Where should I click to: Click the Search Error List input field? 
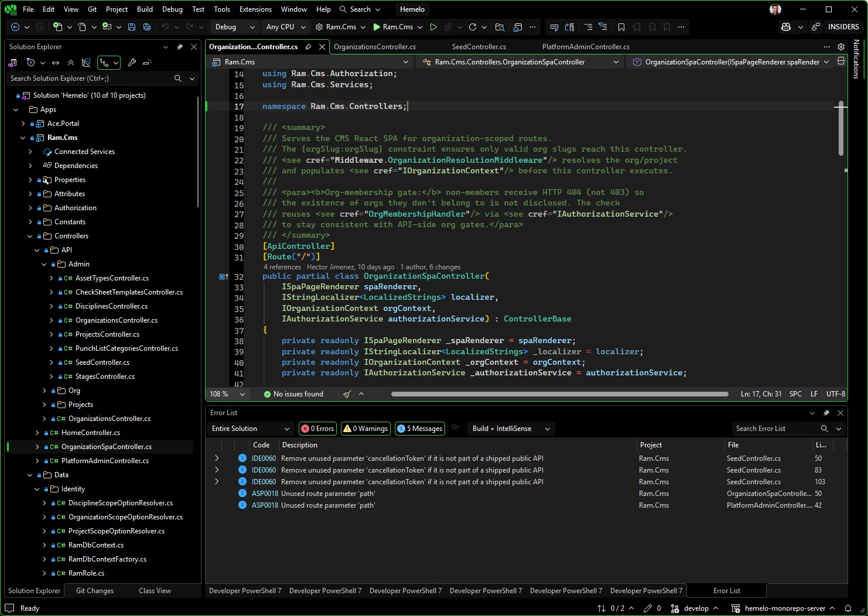(775, 429)
